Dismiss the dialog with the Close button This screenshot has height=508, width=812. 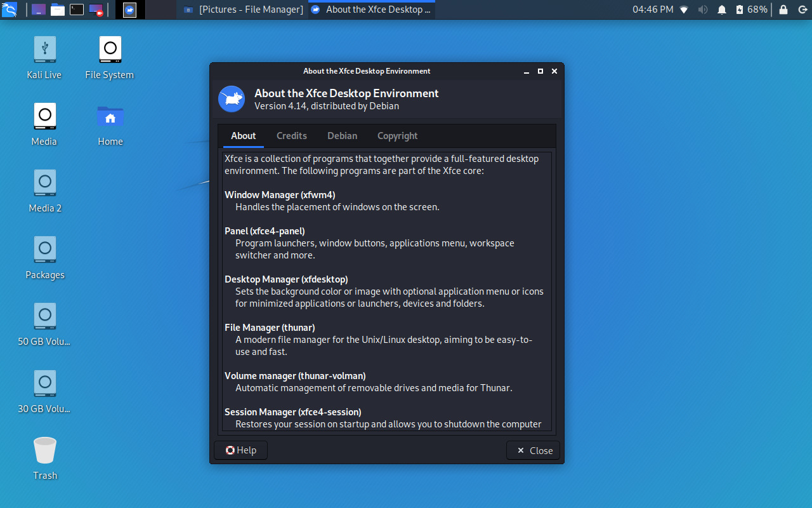click(533, 450)
